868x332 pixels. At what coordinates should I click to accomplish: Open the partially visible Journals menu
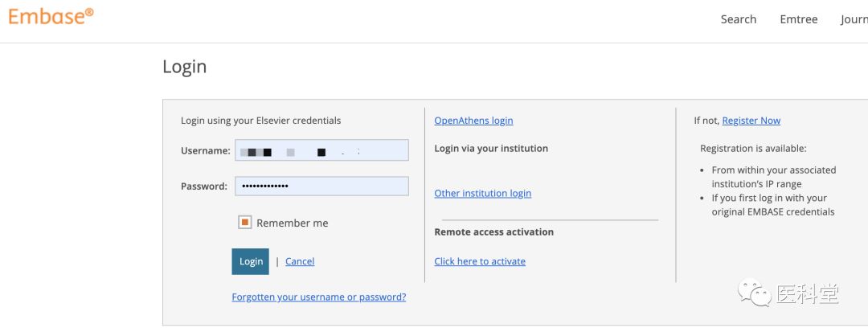(x=854, y=19)
